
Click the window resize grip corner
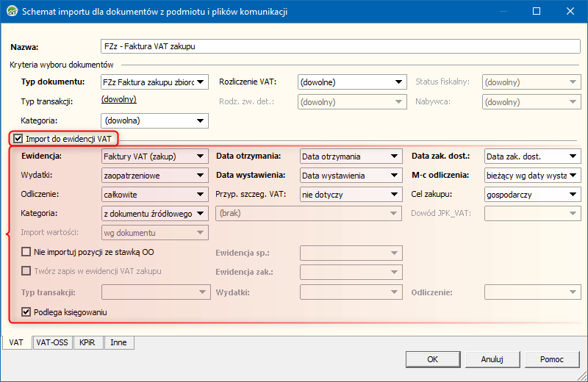pos(582,376)
